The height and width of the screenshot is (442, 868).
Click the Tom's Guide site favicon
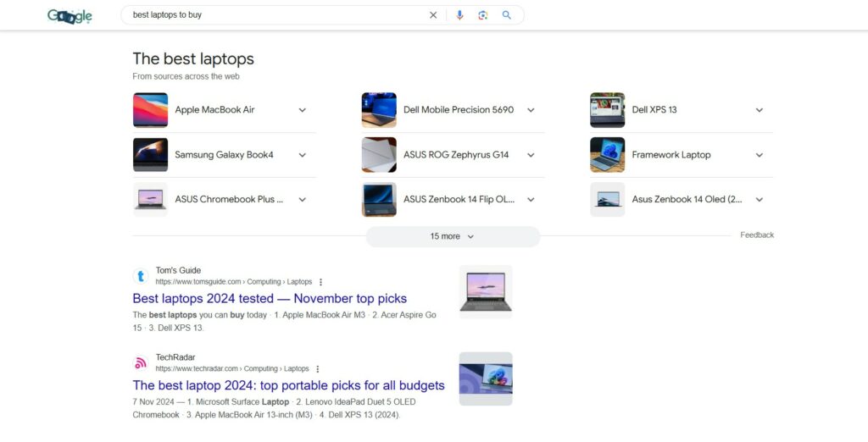141,276
